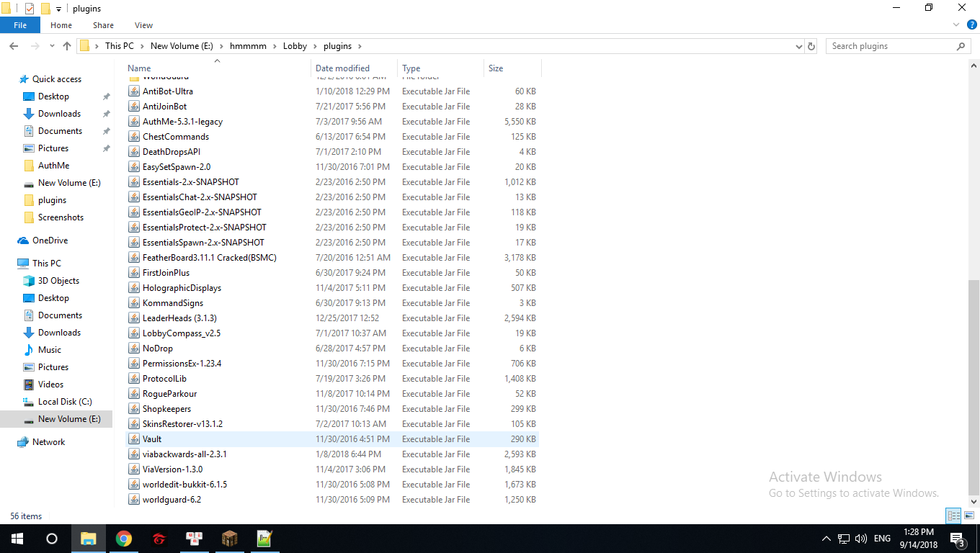Click the ChestCommands jar file icon
This screenshot has height=553, width=980.
pos(134,137)
